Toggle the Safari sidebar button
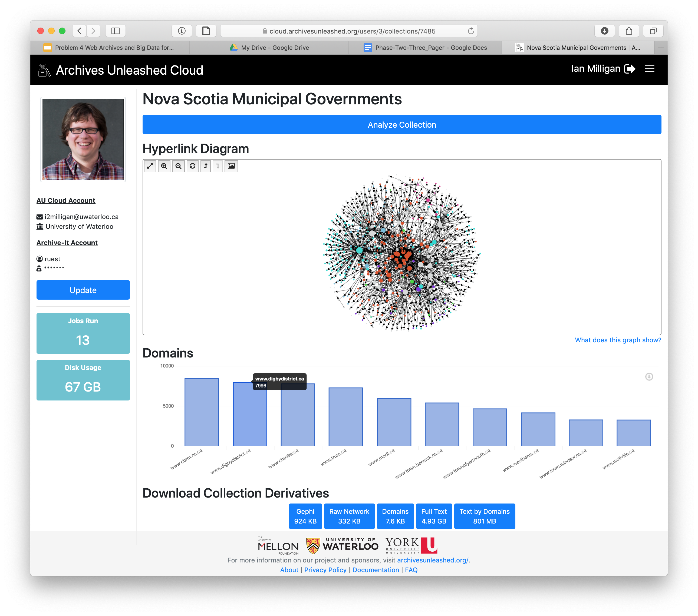The width and height of the screenshot is (698, 616). pos(116,31)
